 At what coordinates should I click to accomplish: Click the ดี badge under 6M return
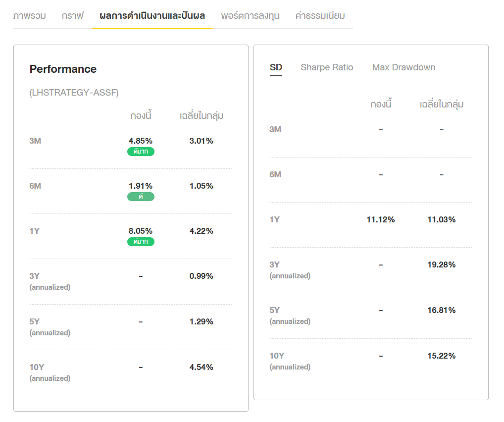[141, 197]
